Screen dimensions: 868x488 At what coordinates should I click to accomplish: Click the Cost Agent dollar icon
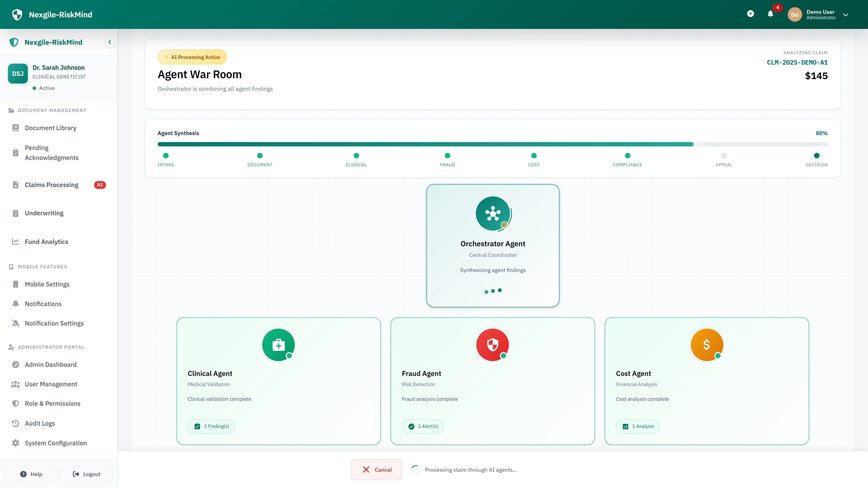707,345
